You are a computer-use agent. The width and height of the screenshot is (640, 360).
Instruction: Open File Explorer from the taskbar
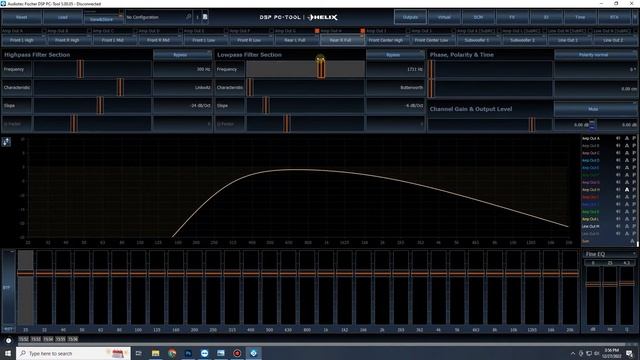point(156,353)
